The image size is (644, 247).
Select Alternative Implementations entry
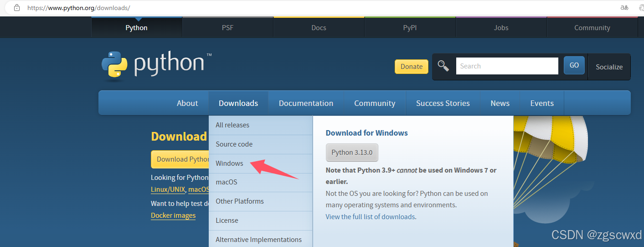[261, 239]
